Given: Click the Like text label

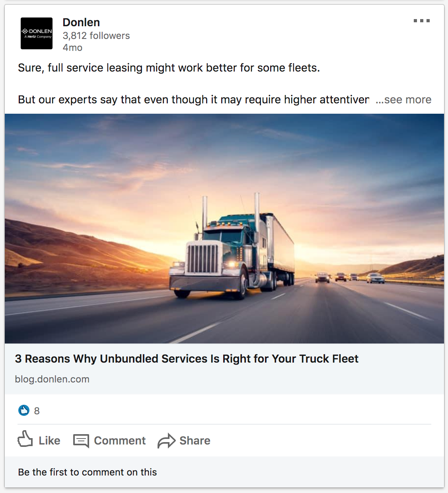Looking at the screenshot, I should pyautogui.click(x=49, y=441).
